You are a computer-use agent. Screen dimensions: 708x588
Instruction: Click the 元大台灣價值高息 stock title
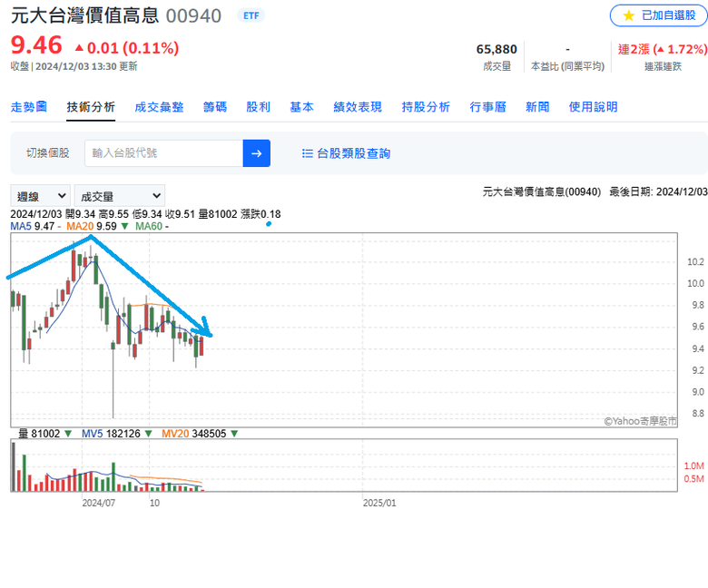[x=85, y=15]
